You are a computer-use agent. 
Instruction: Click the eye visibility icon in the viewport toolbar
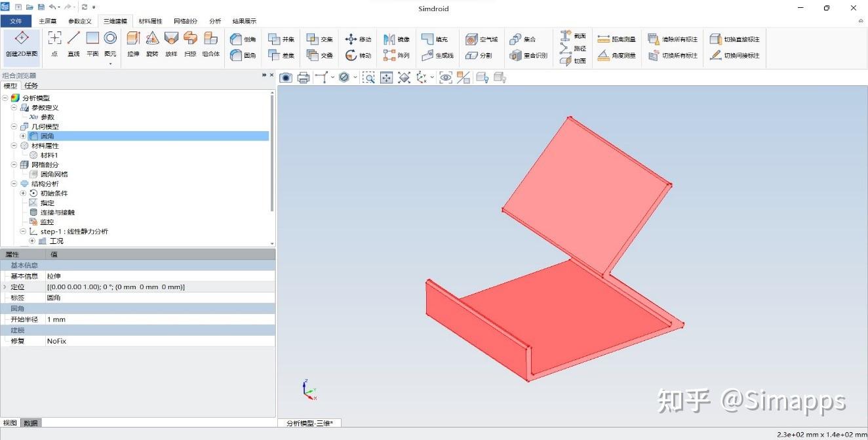(445, 77)
